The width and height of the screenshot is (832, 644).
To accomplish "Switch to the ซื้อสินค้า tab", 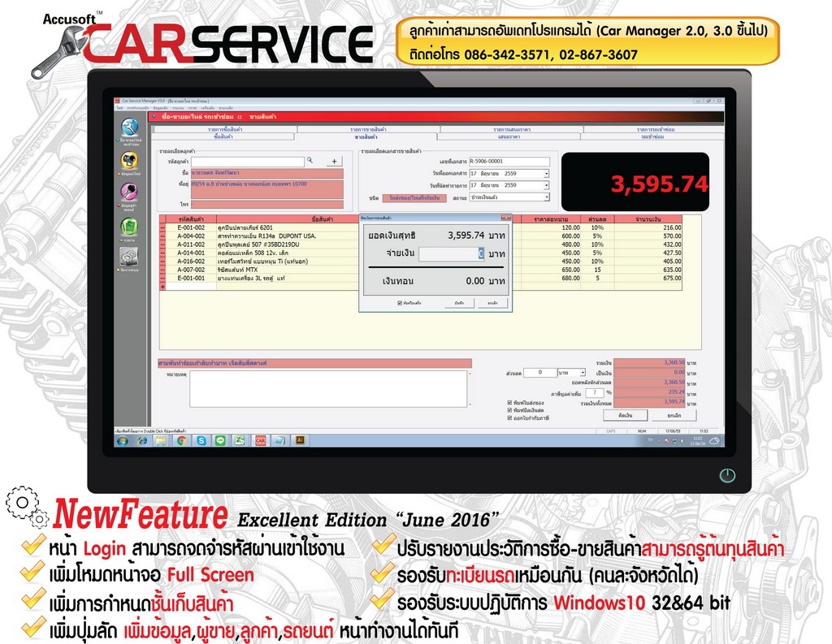I will (223, 137).
